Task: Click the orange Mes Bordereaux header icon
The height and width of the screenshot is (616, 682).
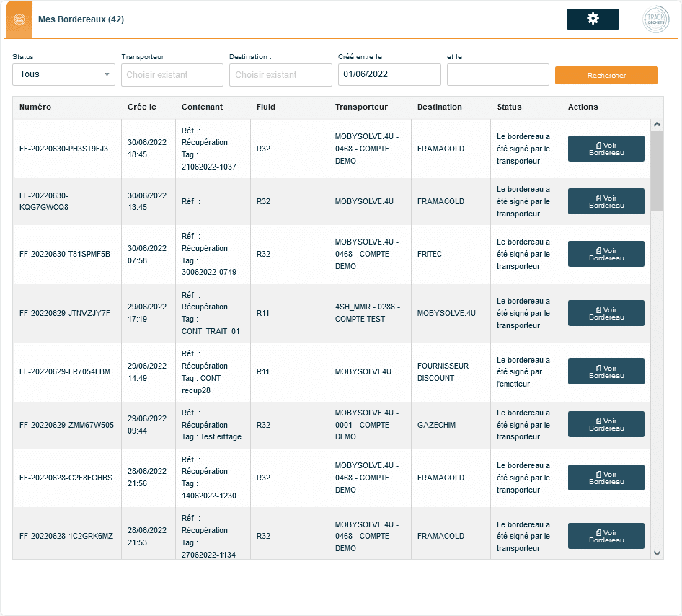Action: coord(19,19)
